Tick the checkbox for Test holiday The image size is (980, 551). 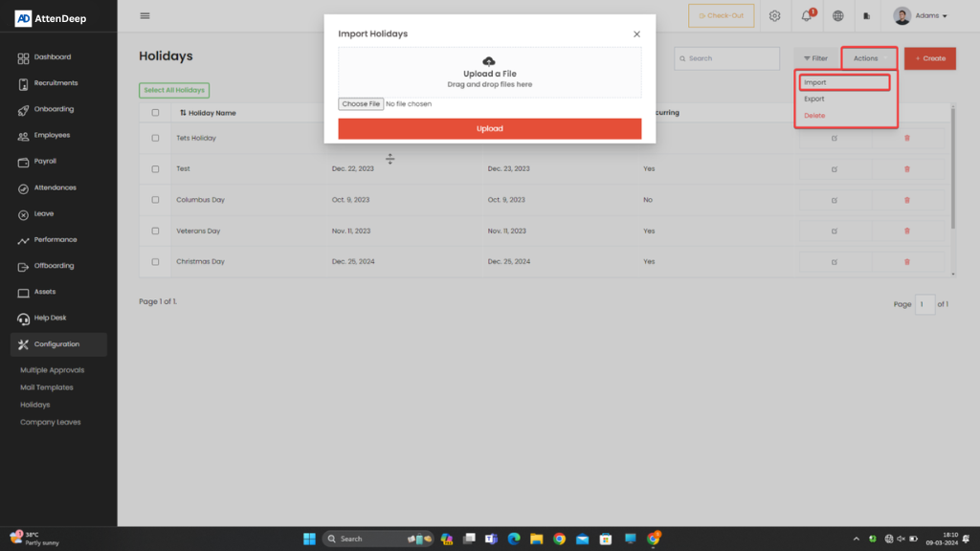(155, 168)
